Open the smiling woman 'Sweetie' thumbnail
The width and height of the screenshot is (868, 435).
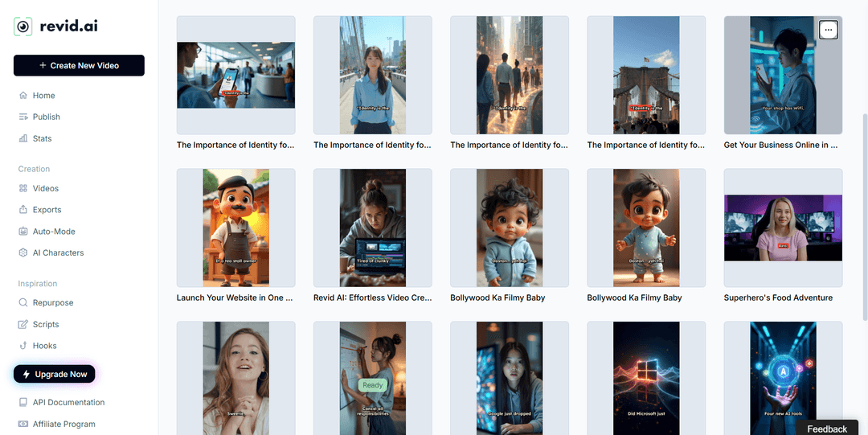pos(235,379)
